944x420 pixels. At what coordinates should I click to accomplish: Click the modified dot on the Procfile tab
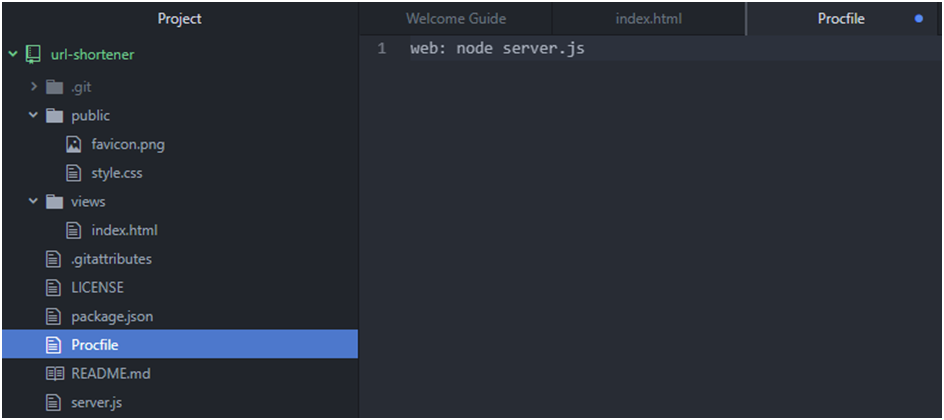click(919, 19)
